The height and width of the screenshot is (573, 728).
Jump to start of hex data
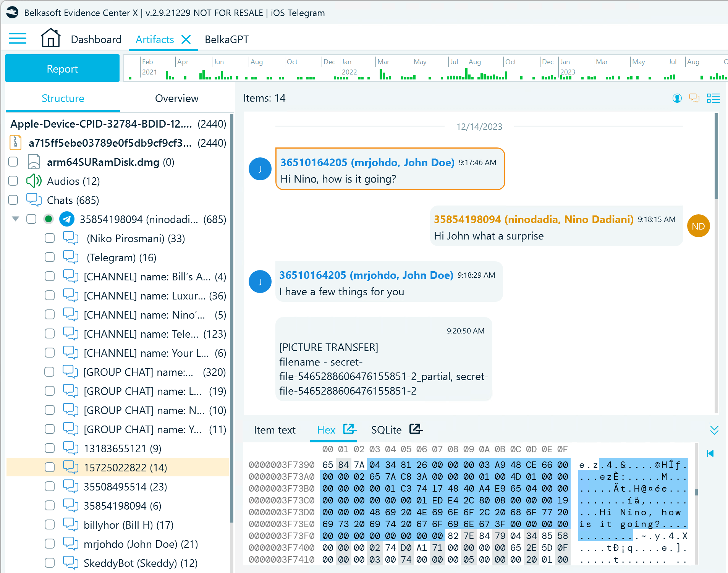(x=710, y=453)
